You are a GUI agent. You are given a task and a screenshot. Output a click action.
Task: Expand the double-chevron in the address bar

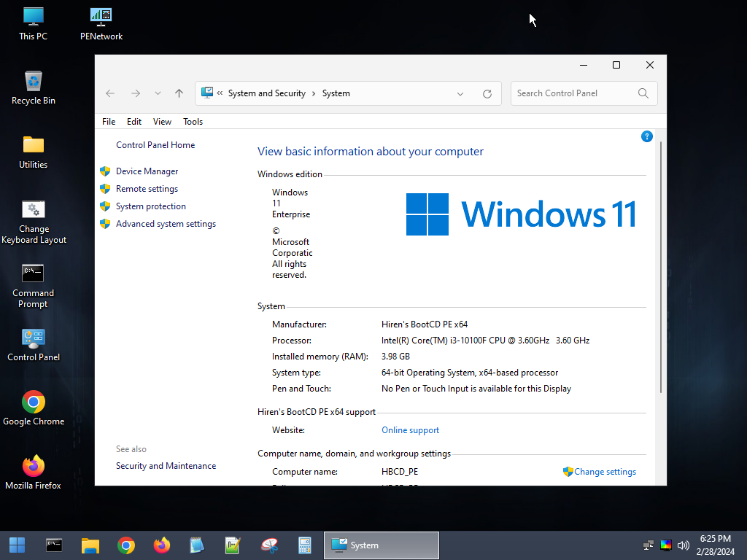click(219, 93)
